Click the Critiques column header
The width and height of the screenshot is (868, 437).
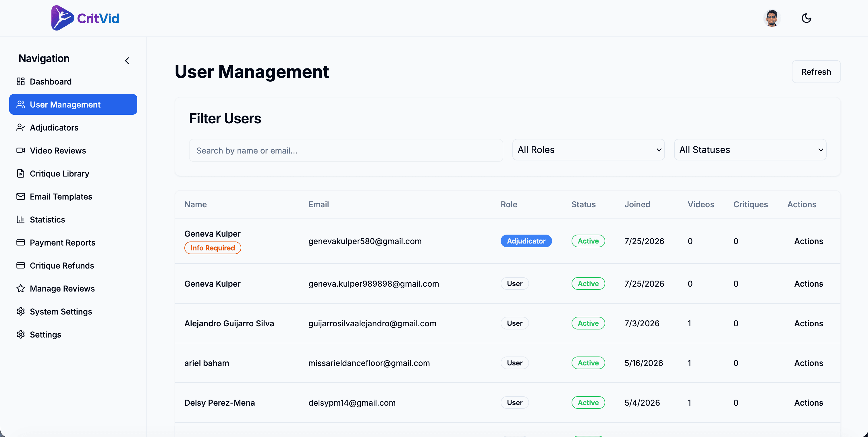tap(751, 204)
